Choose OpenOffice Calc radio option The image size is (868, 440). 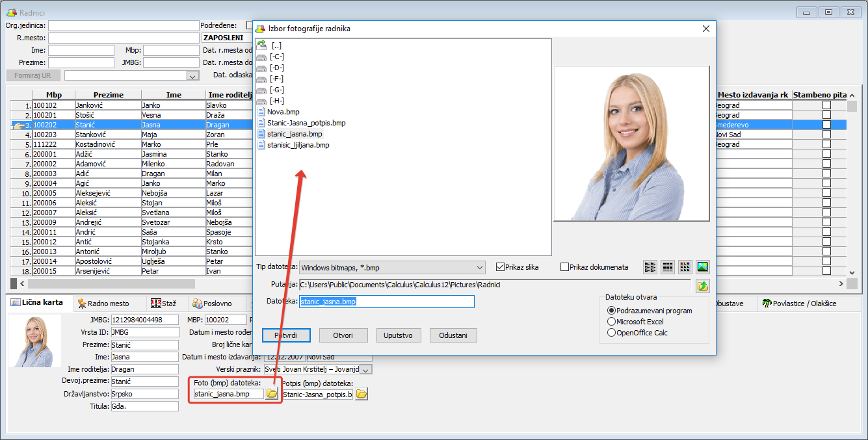click(611, 333)
